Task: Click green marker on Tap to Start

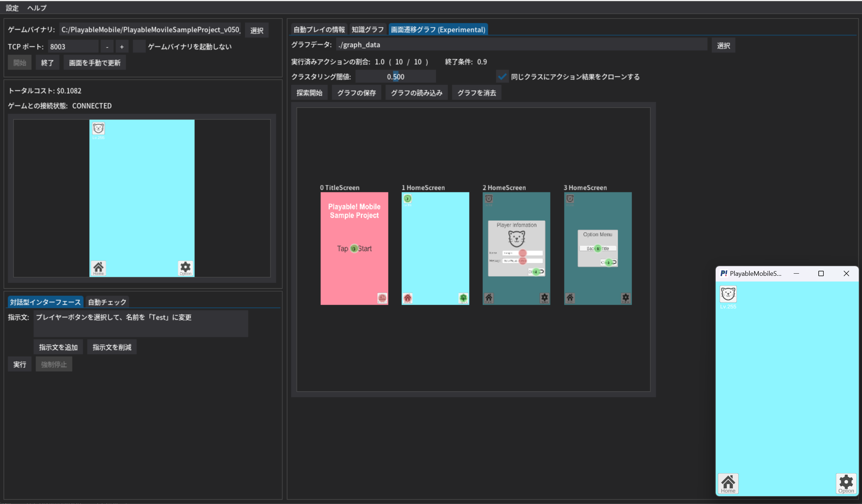Action: [354, 249]
